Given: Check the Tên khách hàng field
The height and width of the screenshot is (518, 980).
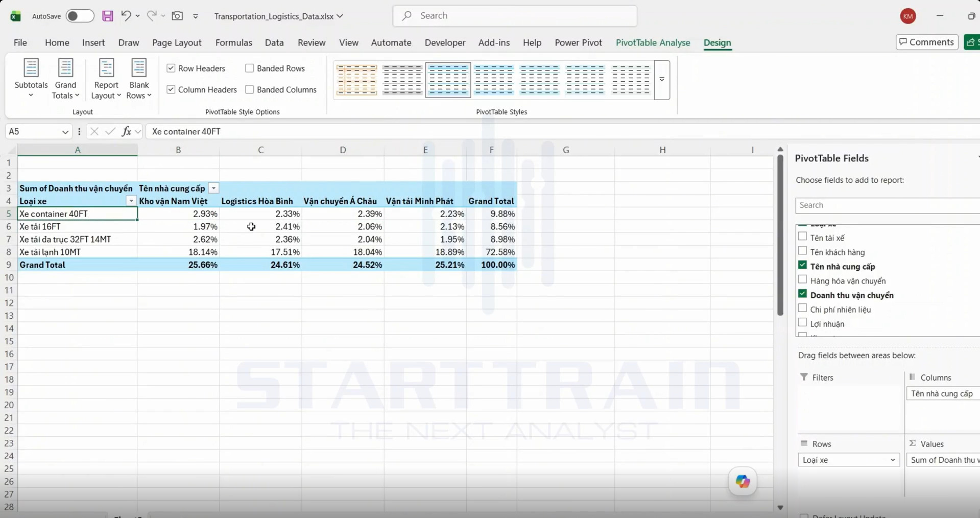Looking at the screenshot, I should tap(802, 251).
